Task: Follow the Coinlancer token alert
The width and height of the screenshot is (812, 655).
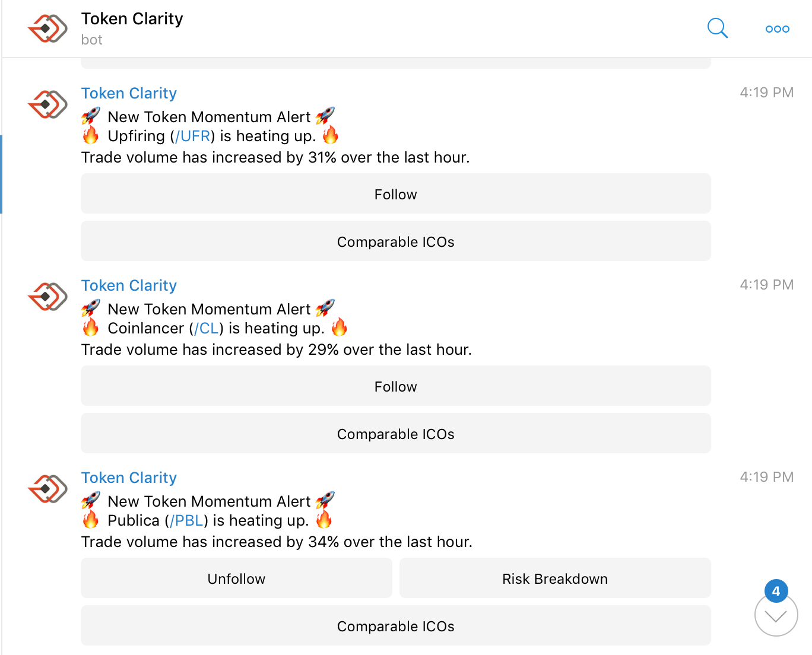Action: point(395,386)
